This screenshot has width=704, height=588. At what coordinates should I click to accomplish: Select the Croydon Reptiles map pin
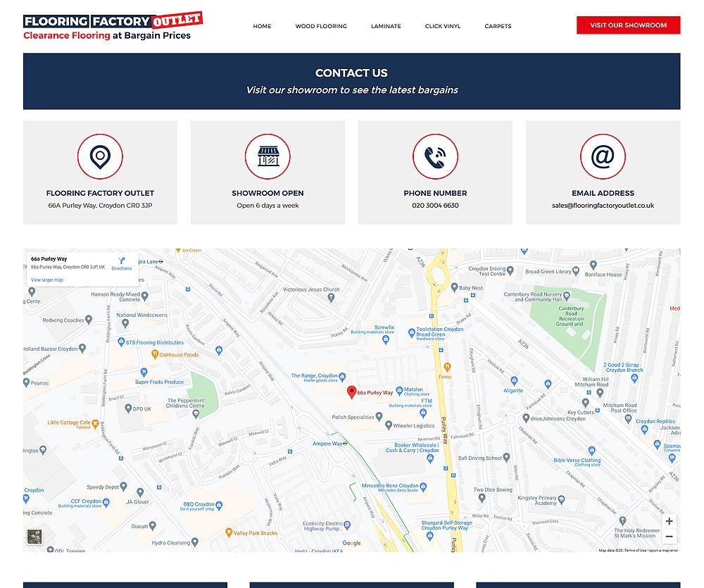coord(645,430)
